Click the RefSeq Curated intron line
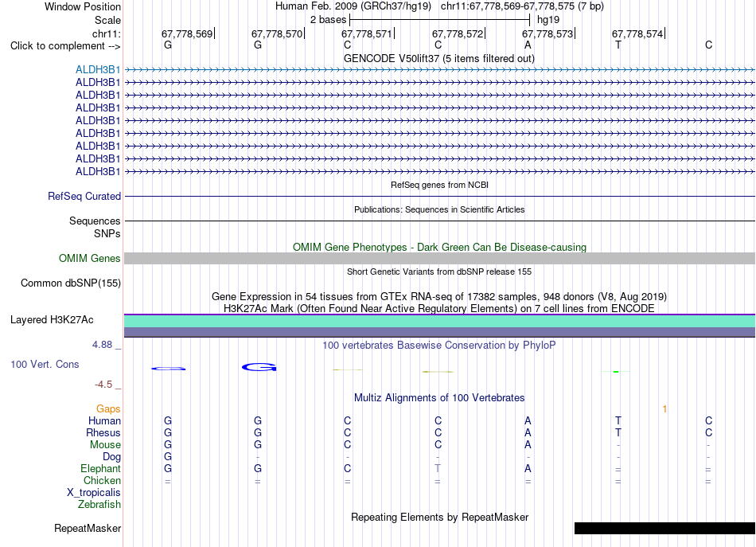 pos(440,197)
